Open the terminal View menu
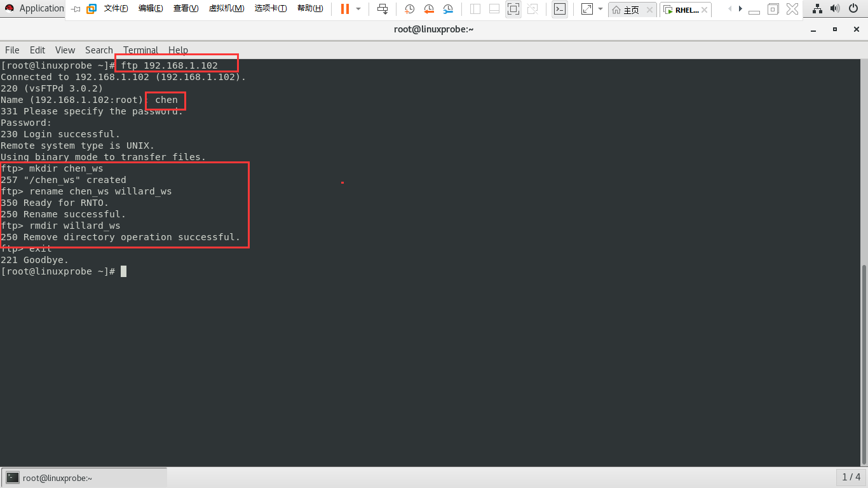The width and height of the screenshot is (868, 488). pos(65,50)
